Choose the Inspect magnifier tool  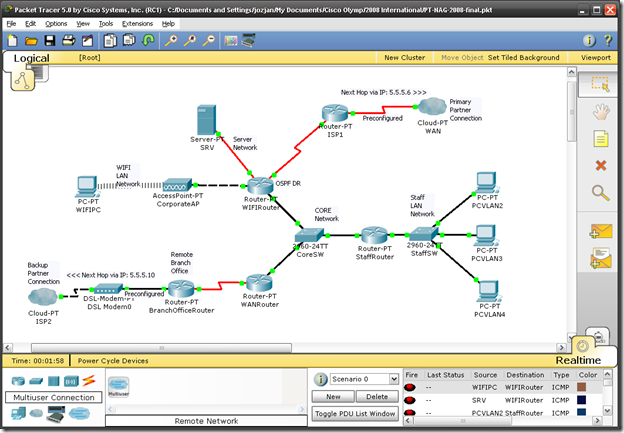(x=601, y=193)
